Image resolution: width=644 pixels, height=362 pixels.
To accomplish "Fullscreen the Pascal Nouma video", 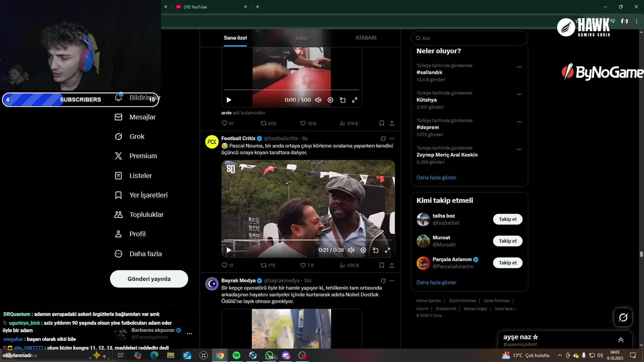I will click(x=387, y=250).
